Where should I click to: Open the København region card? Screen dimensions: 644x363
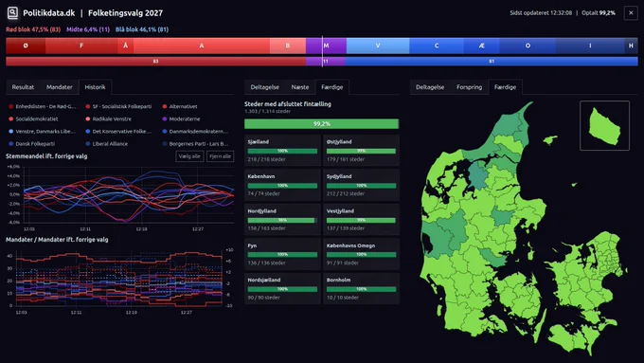[x=282, y=185]
